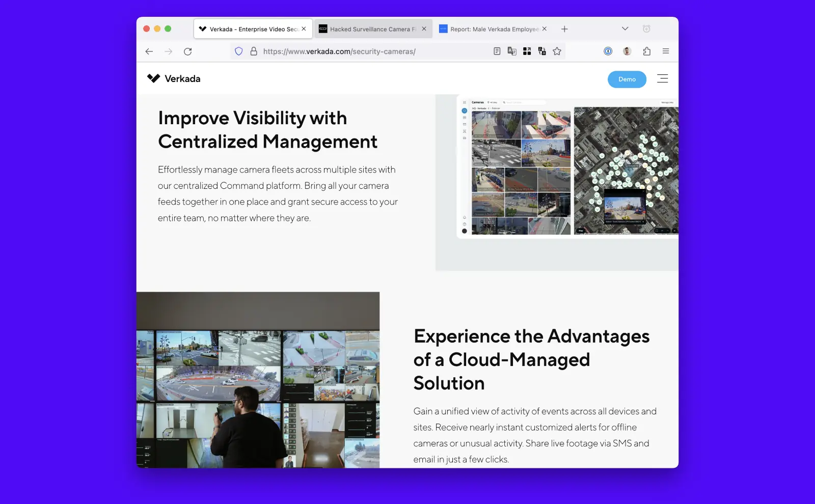Toggle reader view for the article
The width and height of the screenshot is (815, 504).
click(497, 51)
